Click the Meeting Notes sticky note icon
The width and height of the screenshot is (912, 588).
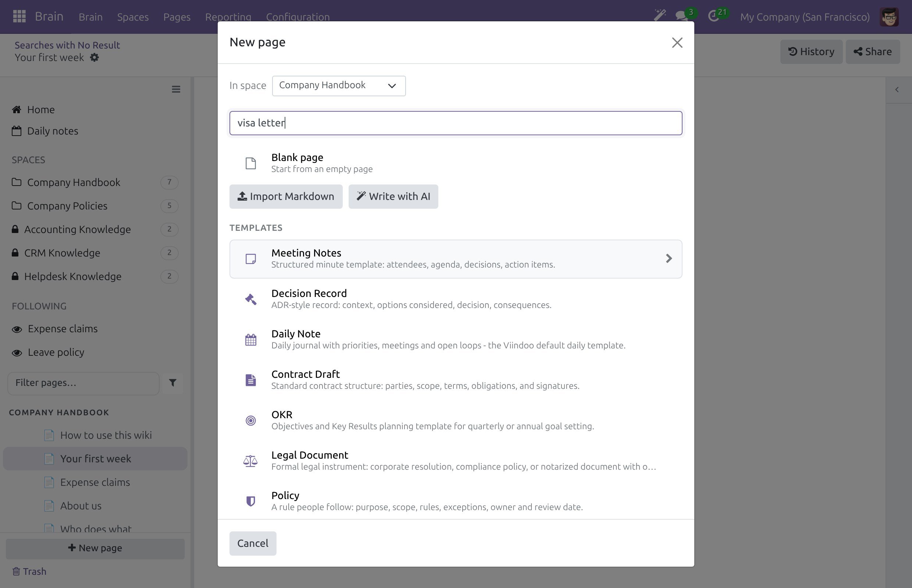[x=251, y=259]
